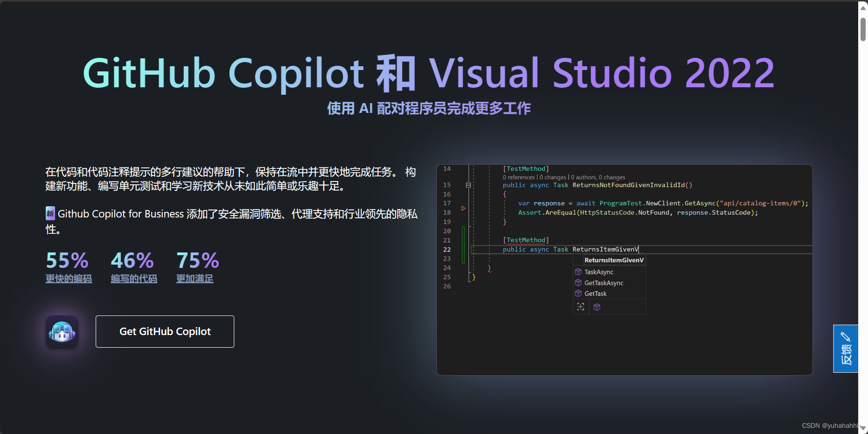
Task: Click the code screenshot thumbnail panel
Action: point(624,270)
